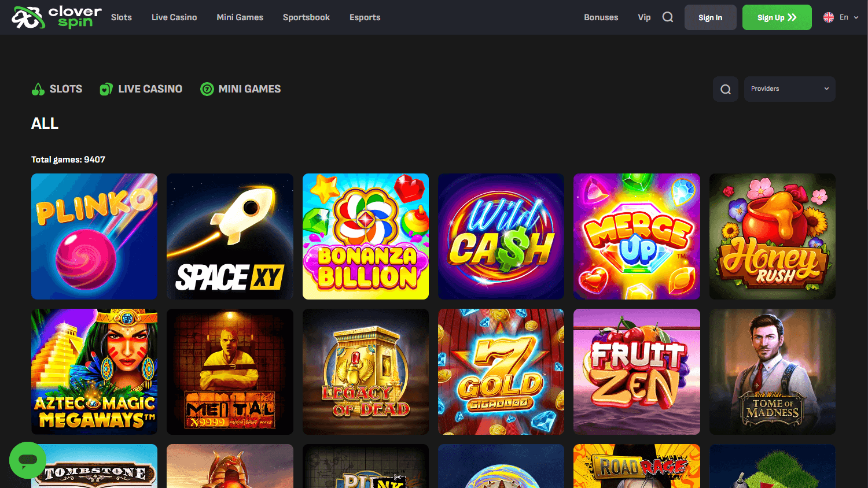Open the Tome of Madness game
The image size is (868, 488).
tap(773, 372)
